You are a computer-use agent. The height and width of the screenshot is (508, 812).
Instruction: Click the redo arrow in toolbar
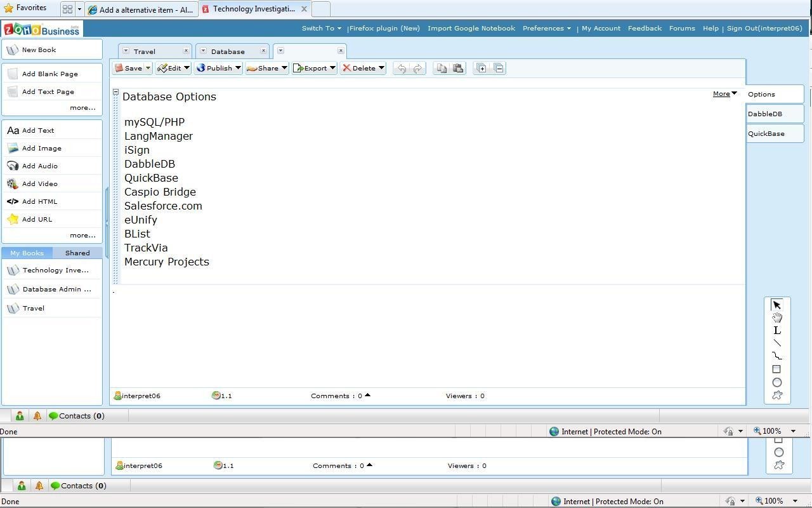click(417, 68)
